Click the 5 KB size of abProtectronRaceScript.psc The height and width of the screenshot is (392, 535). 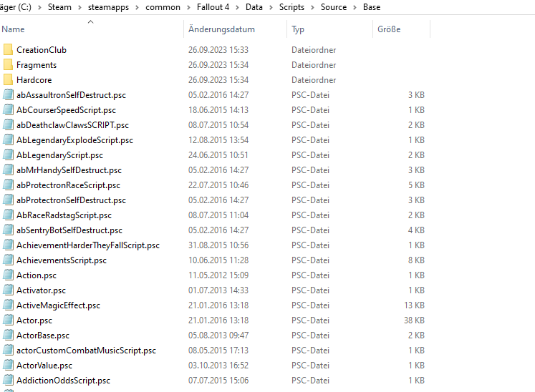[416, 185]
